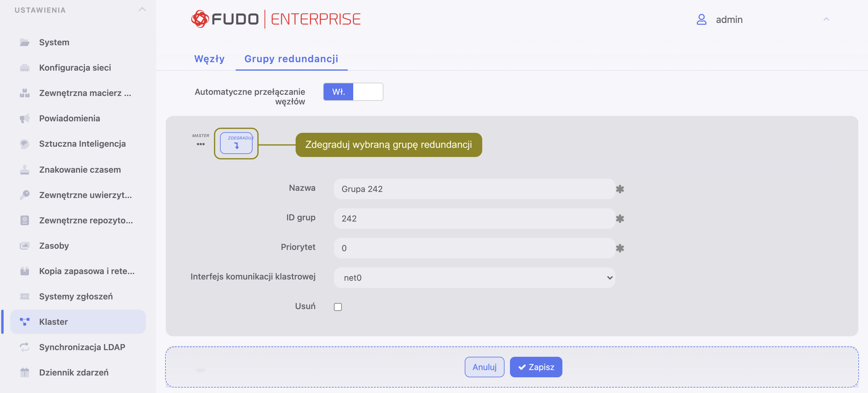The height and width of the screenshot is (393, 868).
Task: Click the Zdegraduj group arrow button
Action: 236,143
